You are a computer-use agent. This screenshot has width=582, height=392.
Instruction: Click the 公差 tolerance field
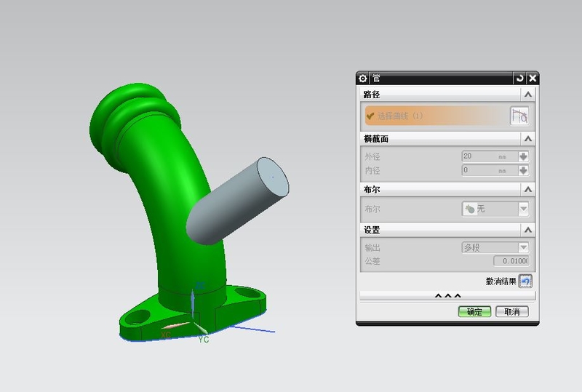click(511, 261)
